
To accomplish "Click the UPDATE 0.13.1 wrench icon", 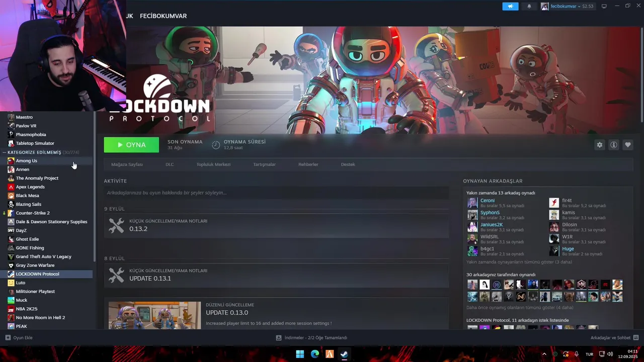I will pos(116,275).
